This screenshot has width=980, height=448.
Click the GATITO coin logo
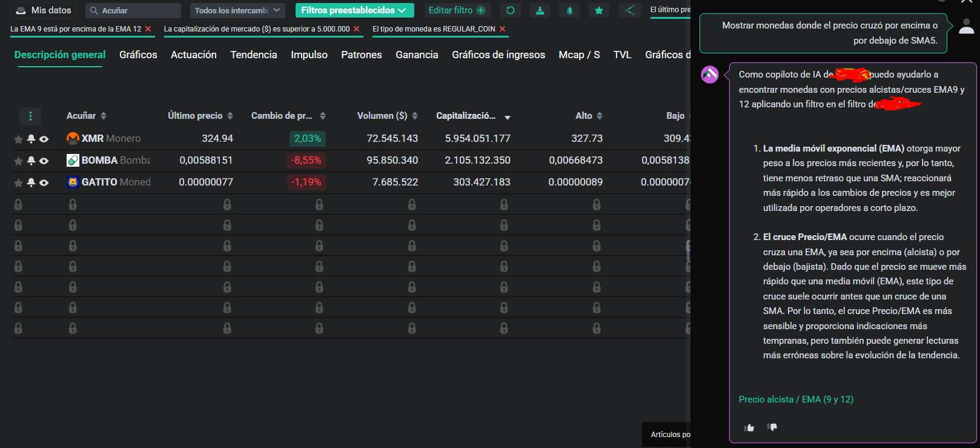[x=73, y=182]
